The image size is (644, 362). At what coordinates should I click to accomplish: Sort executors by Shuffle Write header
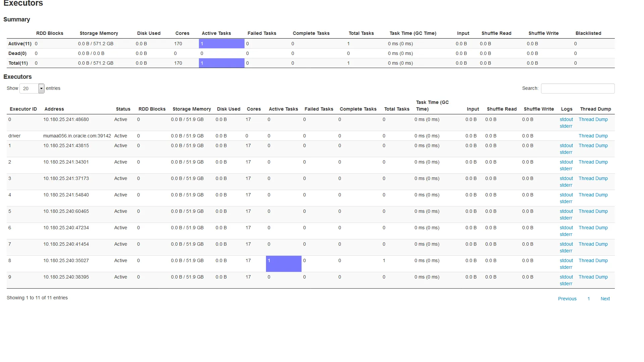click(x=539, y=109)
